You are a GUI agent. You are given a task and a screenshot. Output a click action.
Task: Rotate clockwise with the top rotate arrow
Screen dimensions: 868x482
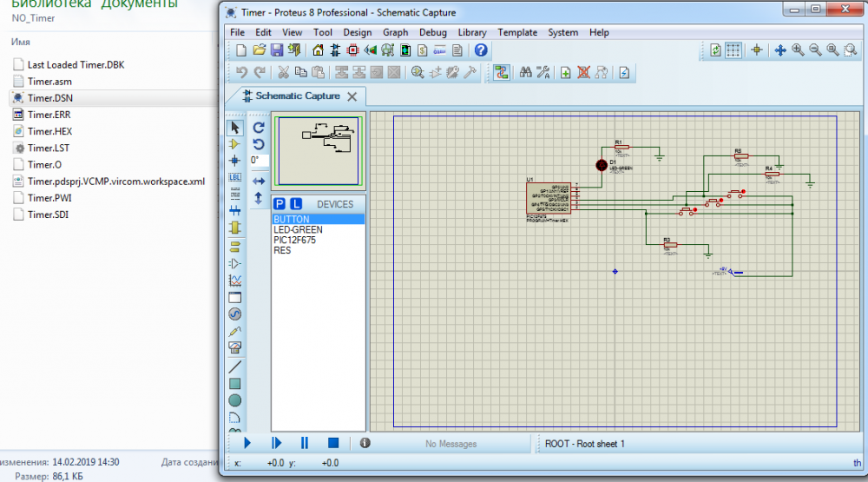pyautogui.click(x=259, y=128)
